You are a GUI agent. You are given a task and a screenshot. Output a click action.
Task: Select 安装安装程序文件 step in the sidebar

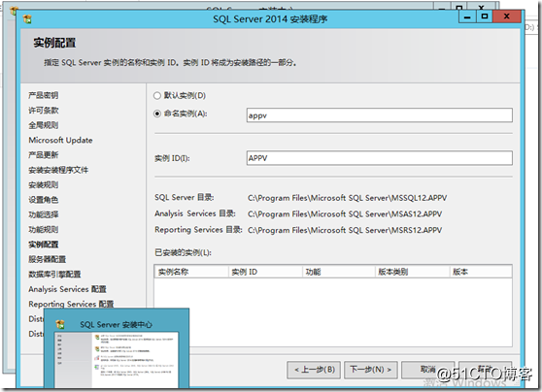point(58,170)
